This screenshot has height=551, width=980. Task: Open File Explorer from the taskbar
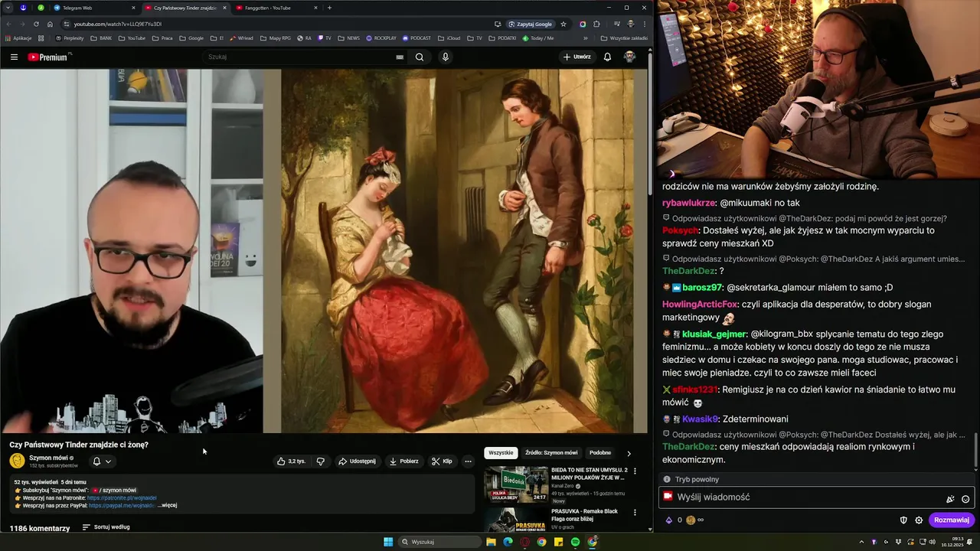tap(491, 542)
